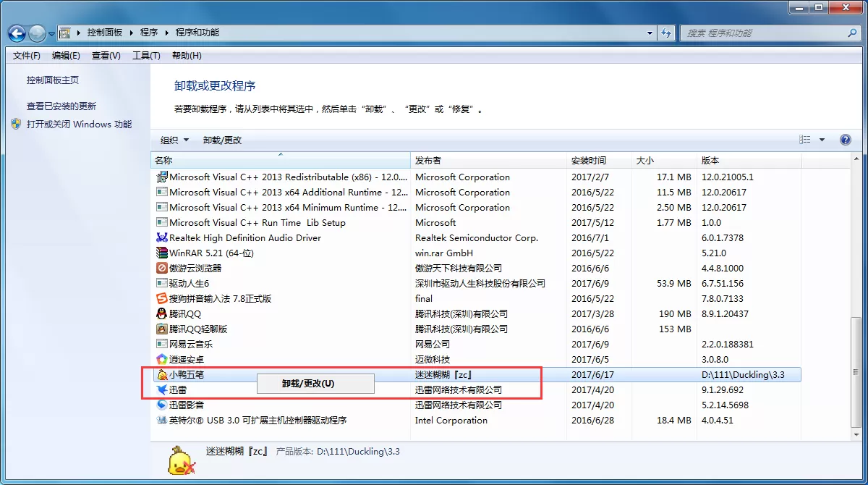Click the install date 2017/3/28
The image size is (868, 485).
pyautogui.click(x=592, y=314)
